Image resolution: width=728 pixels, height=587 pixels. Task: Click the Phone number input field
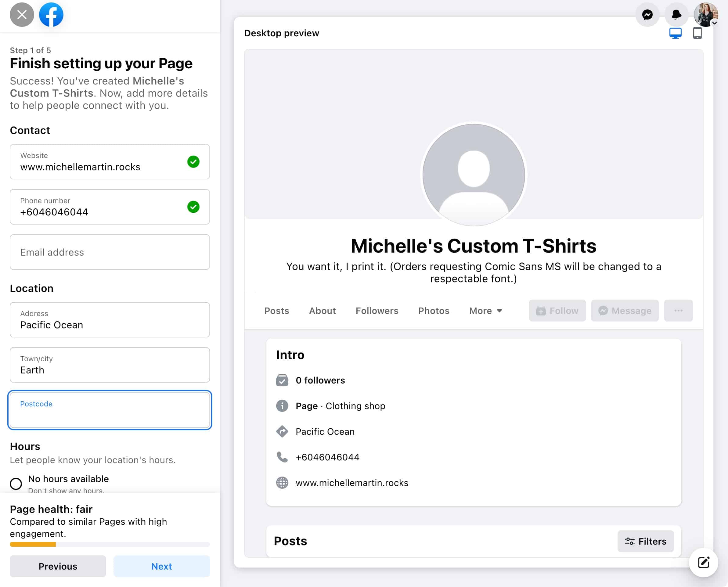tap(110, 207)
